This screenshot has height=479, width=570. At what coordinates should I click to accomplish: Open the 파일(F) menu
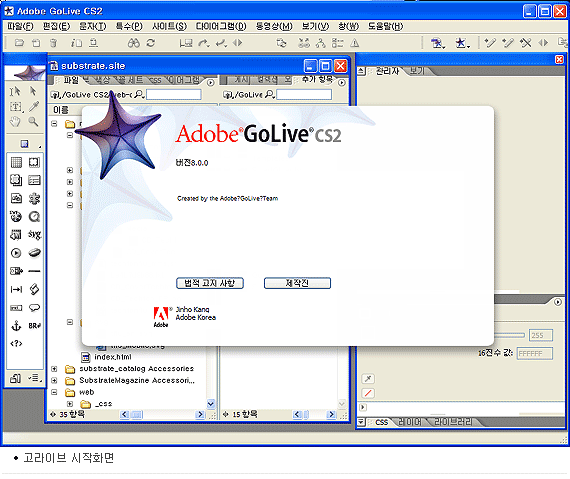[x=20, y=26]
